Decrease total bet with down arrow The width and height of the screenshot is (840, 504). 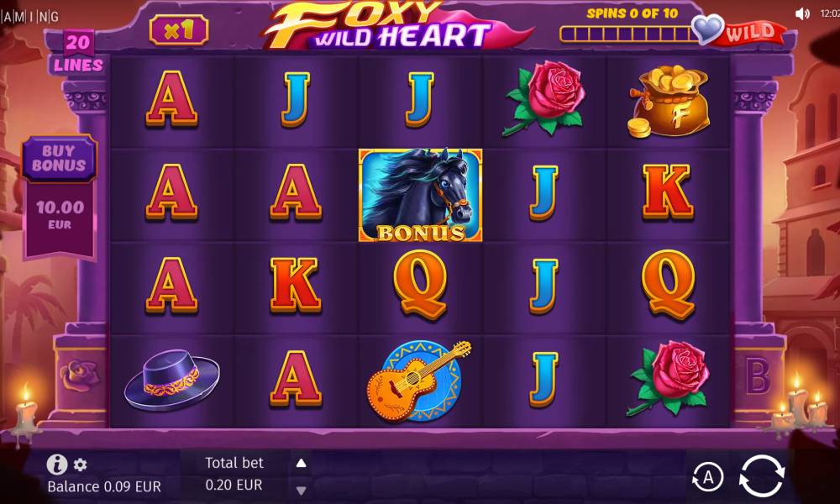click(x=301, y=490)
